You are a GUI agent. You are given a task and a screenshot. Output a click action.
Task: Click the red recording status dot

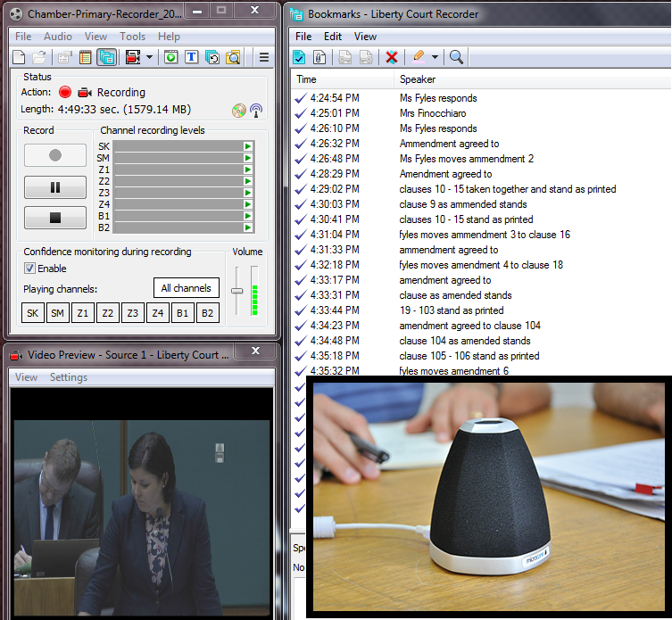point(65,92)
